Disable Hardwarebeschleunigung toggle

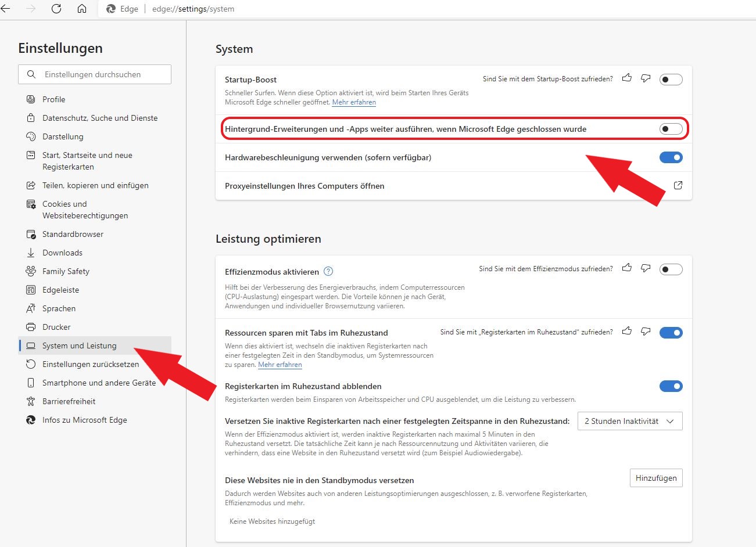click(x=671, y=157)
